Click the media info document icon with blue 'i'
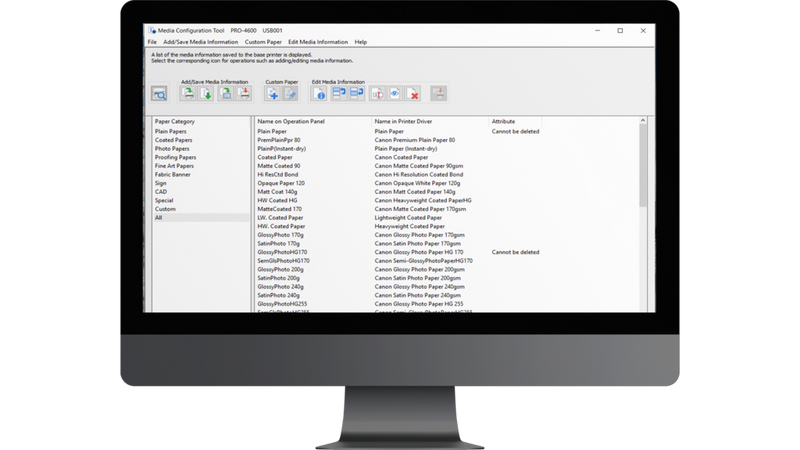Screen dimensions: 800x450 pyautogui.click(x=319, y=93)
